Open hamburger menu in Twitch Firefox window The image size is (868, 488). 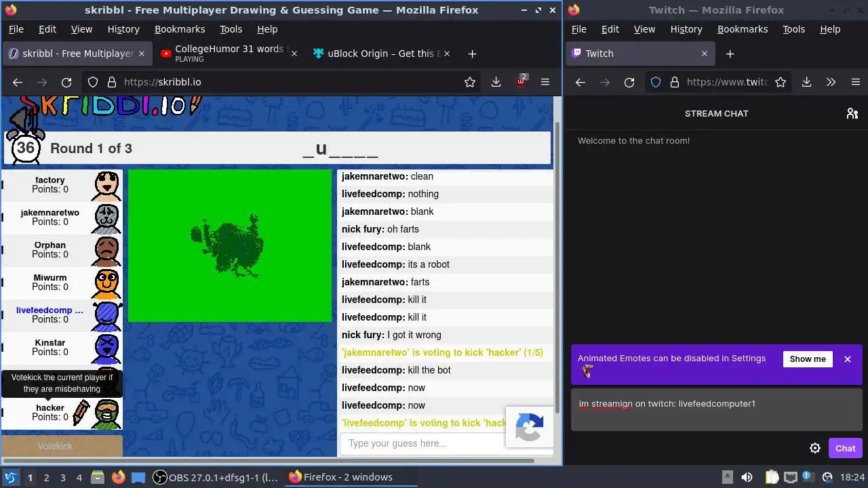point(856,82)
